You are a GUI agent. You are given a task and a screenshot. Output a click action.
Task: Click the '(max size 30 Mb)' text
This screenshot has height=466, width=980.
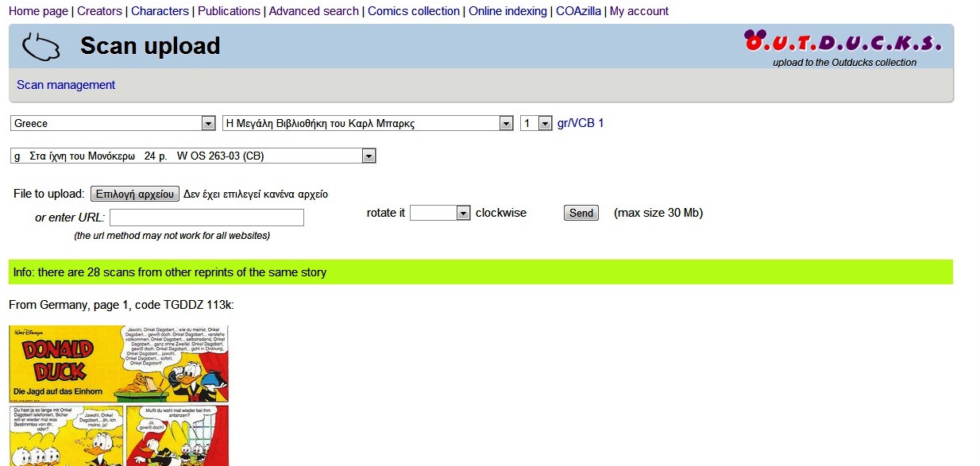[x=658, y=213]
